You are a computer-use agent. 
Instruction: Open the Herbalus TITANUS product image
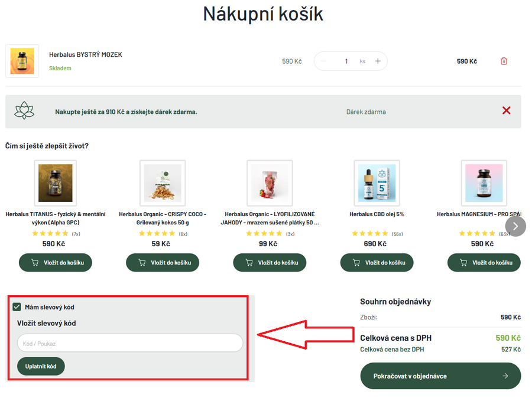(x=56, y=183)
